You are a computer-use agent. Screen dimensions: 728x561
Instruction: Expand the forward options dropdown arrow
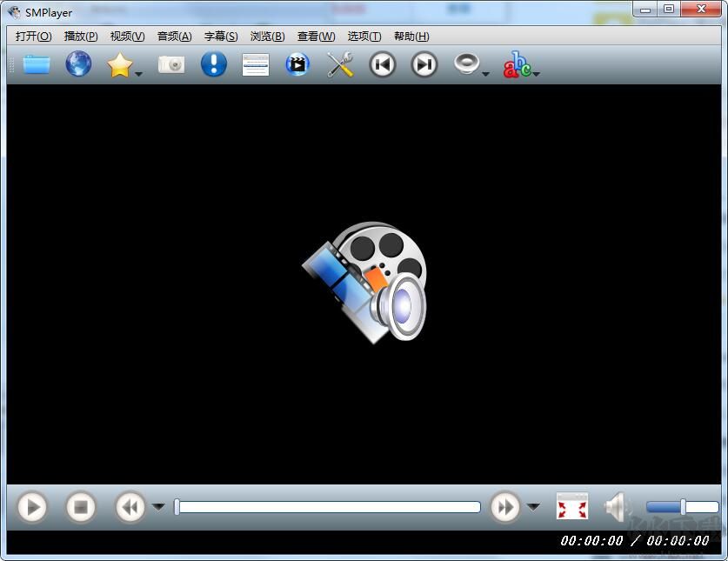pyautogui.click(x=534, y=507)
